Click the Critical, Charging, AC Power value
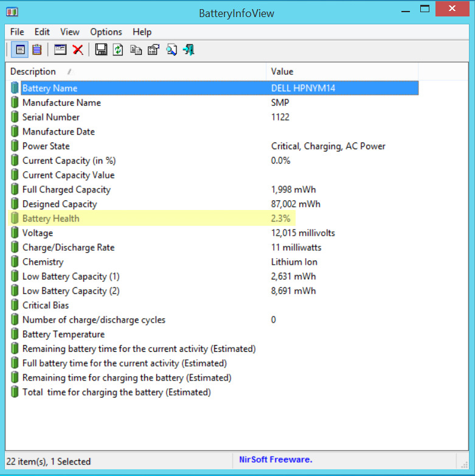 tap(328, 146)
